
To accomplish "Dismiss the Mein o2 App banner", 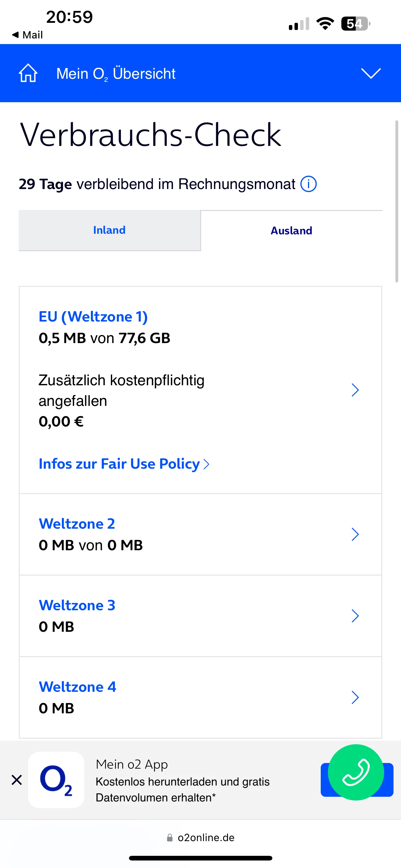I will pos(17,780).
